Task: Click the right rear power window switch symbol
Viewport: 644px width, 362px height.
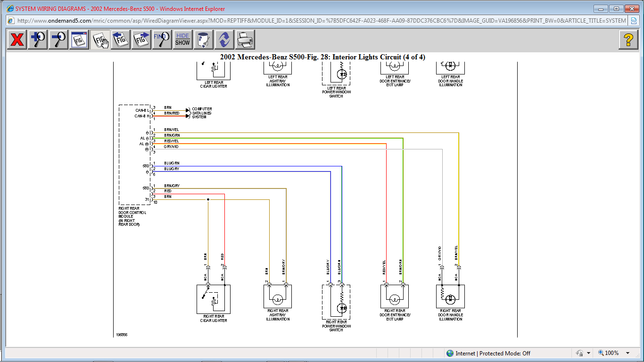Action: point(336,302)
